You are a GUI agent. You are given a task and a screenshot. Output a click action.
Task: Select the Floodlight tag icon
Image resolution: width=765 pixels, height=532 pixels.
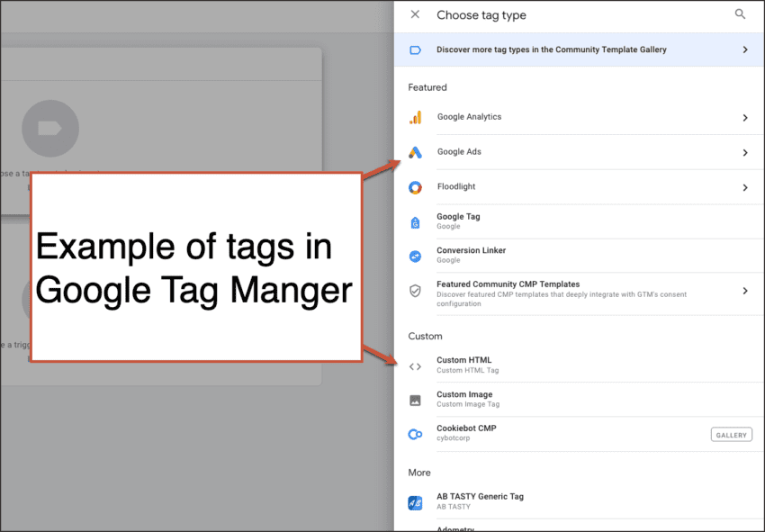pyautogui.click(x=415, y=187)
